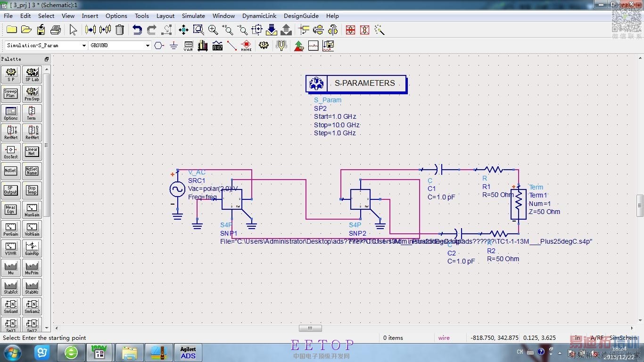Pick the Term component in palette

pos(32,113)
